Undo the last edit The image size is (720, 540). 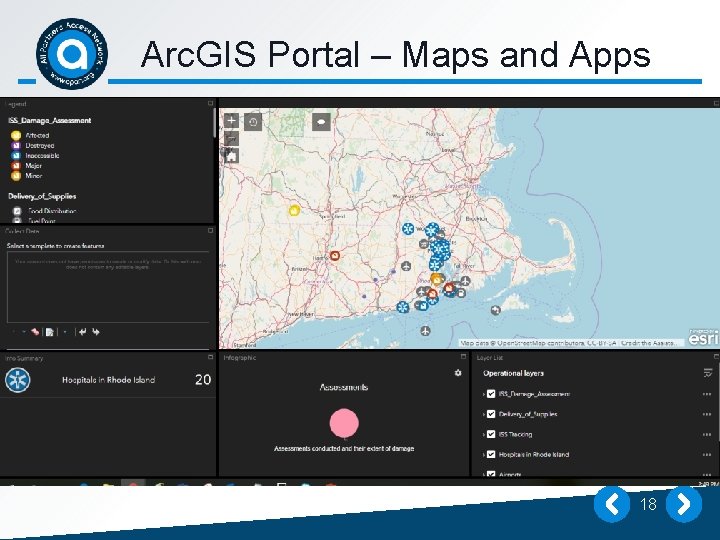[x=83, y=332]
